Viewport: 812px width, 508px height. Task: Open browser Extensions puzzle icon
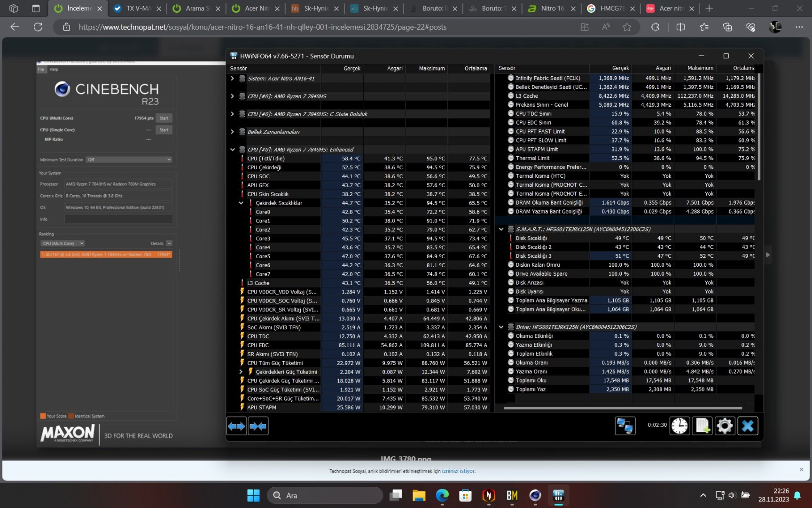click(x=655, y=27)
